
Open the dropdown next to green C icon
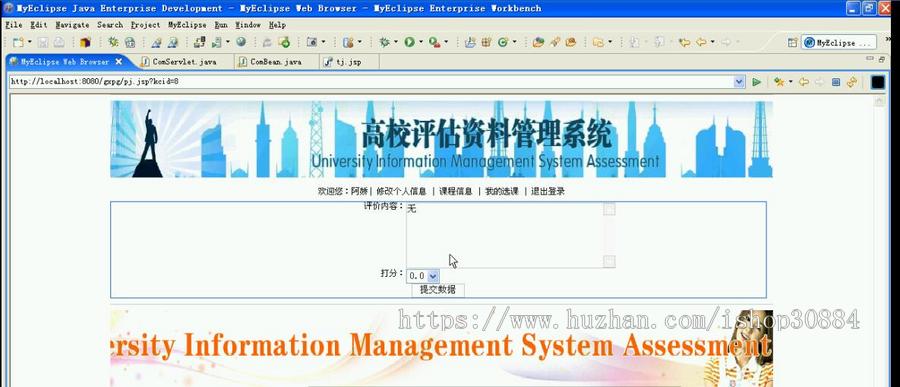(x=514, y=42)
